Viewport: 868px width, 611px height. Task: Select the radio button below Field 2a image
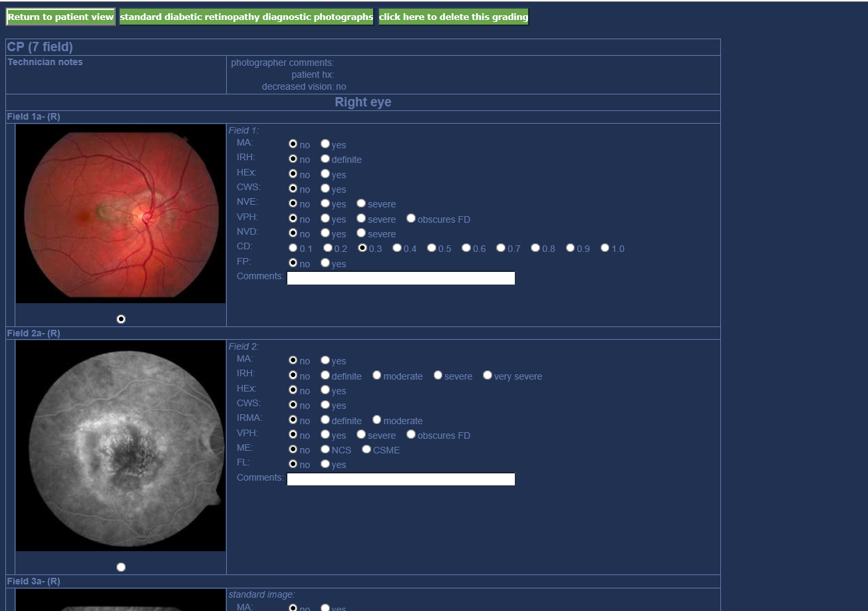click(121, 567)
